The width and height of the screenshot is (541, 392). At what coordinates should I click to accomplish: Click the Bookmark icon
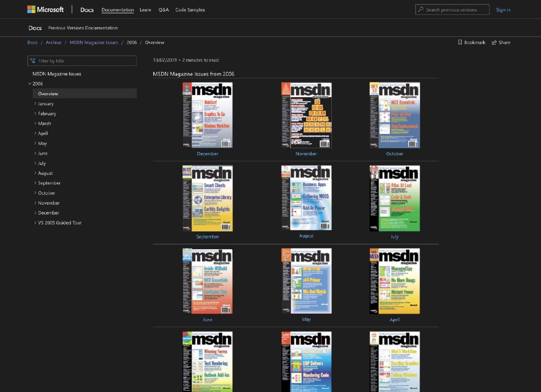[460, 42]
